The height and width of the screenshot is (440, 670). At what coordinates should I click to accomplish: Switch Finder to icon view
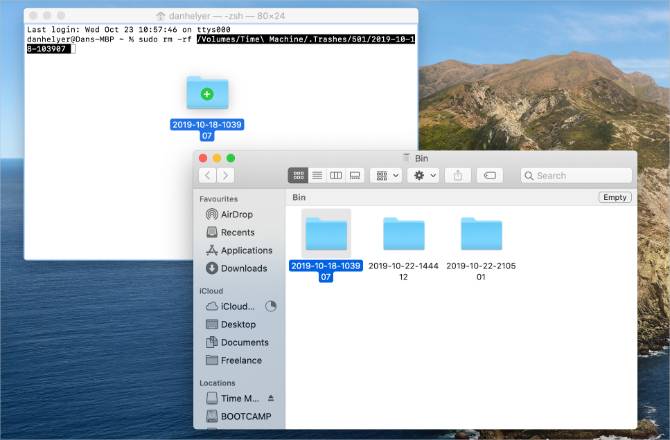[298, 175]
